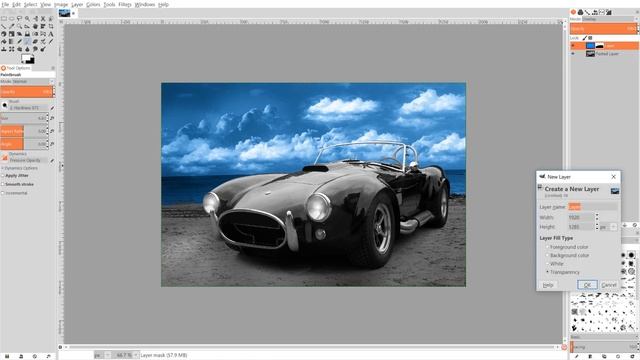Screen dimensions: 640x360
Task: Select the Airbrush tool
Action: (x=43, y=42)
